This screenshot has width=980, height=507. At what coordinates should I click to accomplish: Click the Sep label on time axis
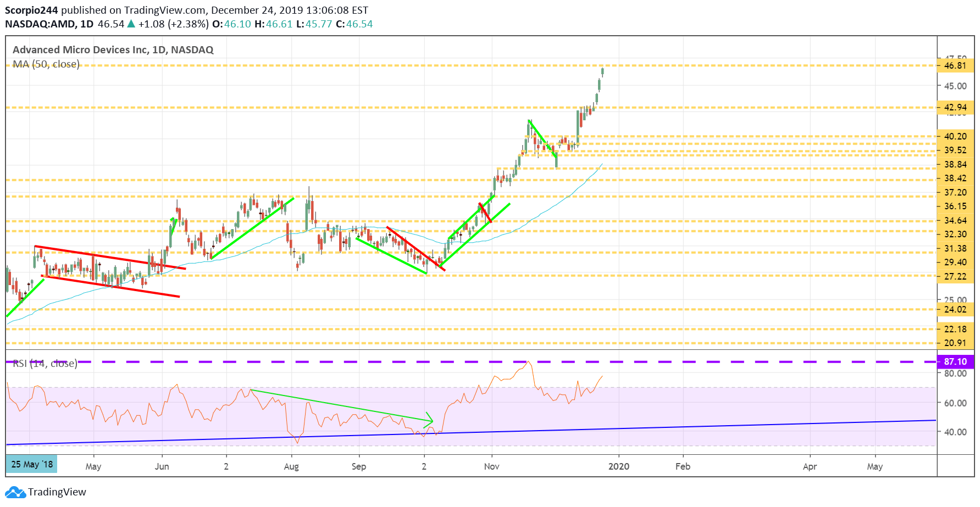click(359, 466)
